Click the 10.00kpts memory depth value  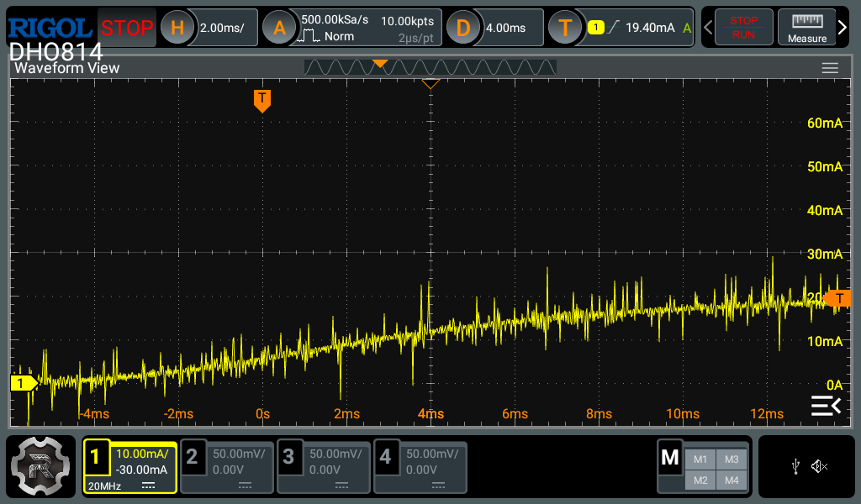point(408,21)
